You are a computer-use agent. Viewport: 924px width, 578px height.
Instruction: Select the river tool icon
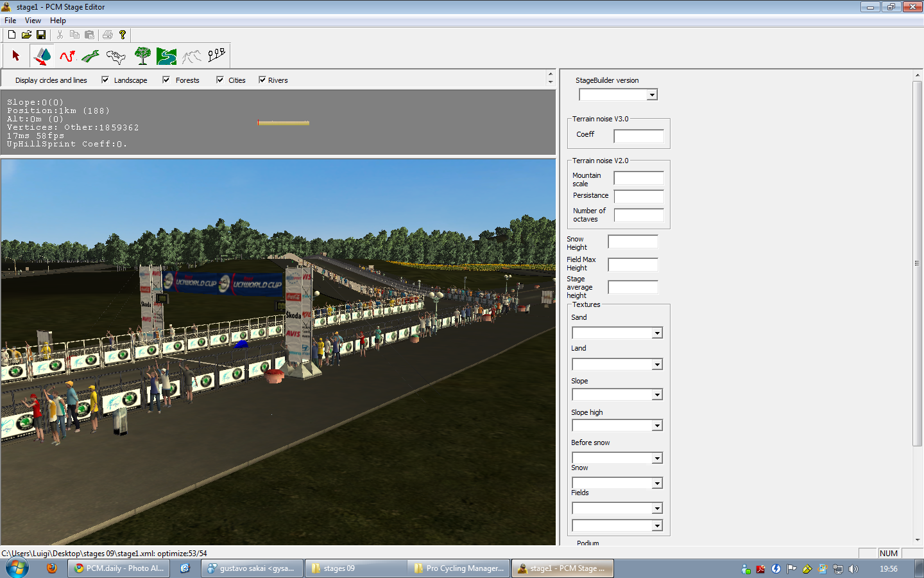[166, 57]
